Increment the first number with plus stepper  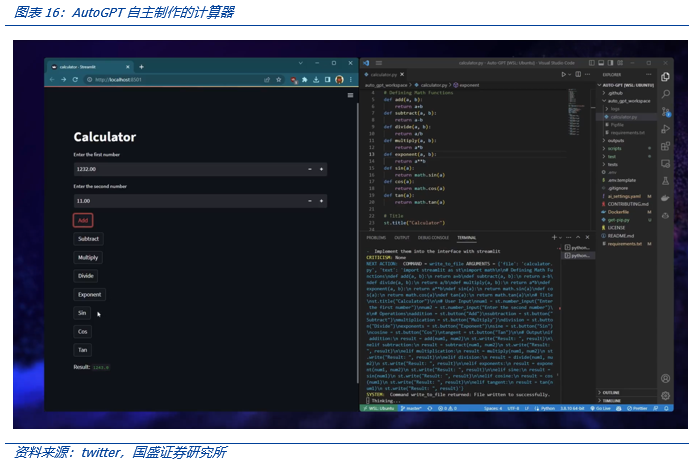(323, 169)
